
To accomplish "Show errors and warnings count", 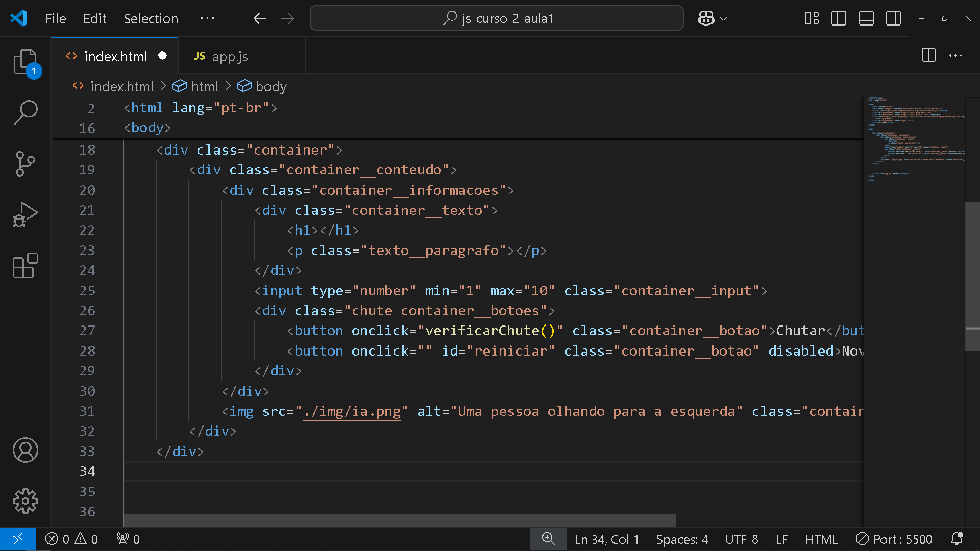I will [x=71, y=539].
